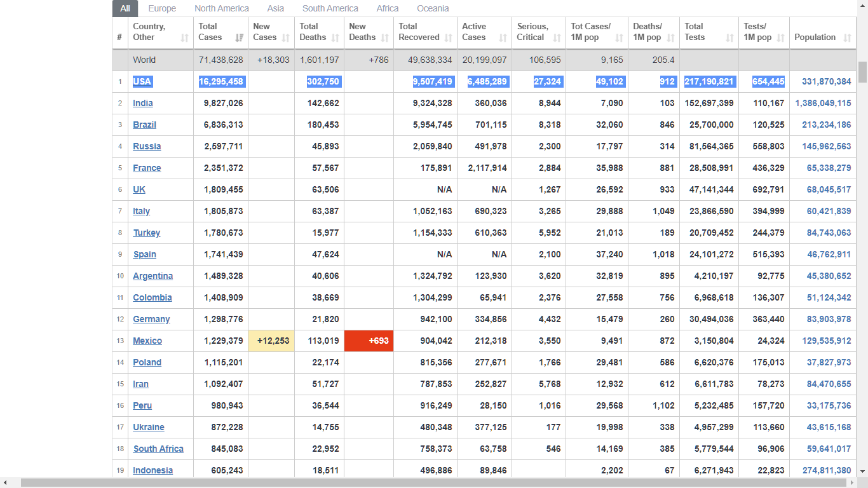Open the Mexico country link

[147, 341]
